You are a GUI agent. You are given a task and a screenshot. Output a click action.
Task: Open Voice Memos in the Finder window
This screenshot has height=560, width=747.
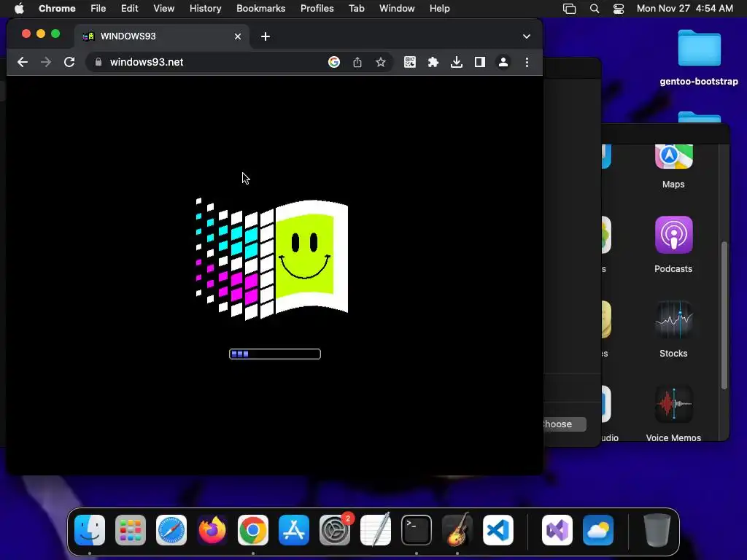tap(673, 414)
